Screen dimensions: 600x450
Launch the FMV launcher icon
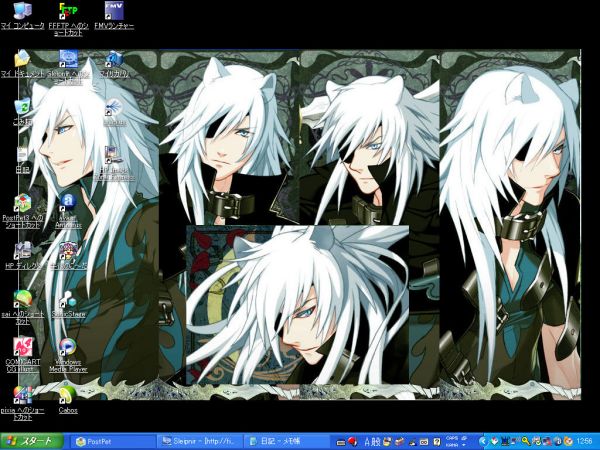(114, 11)
